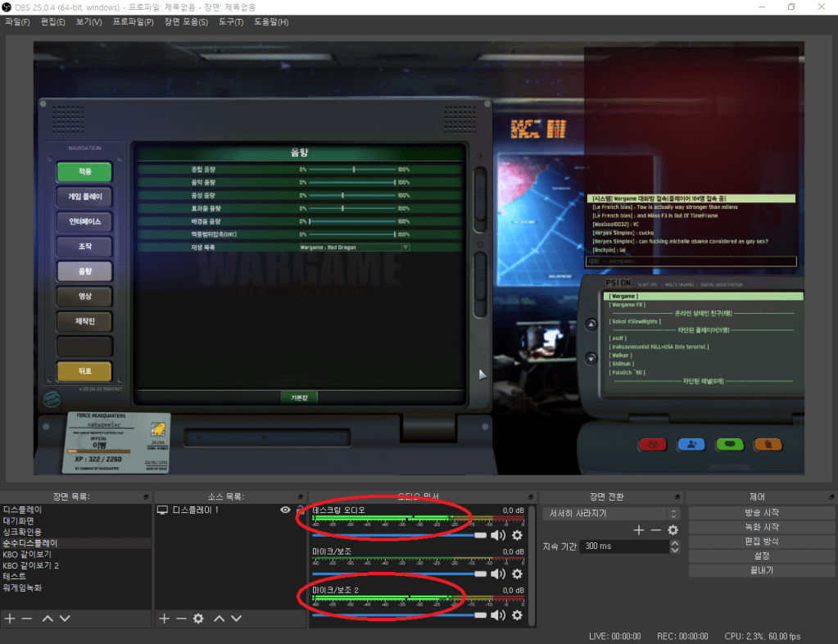This screenshot has width=838, height=644.
Task: Open the 서서히 사라지기 transition dropdown
Action: click(x=611, y=514)
